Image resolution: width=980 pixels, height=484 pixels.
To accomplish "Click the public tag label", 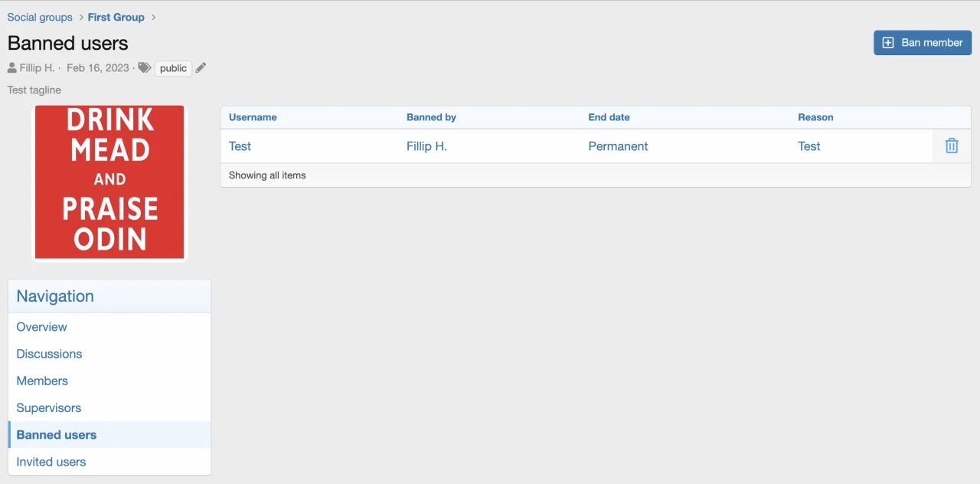I will click(x=173, y=68).
